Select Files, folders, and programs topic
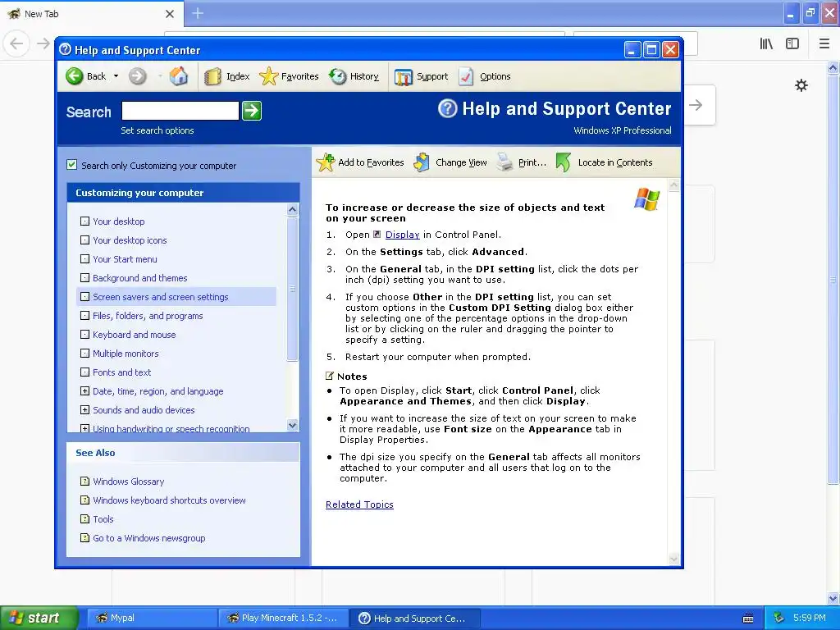Screen dimensions: 840x630 click(148, 316)
